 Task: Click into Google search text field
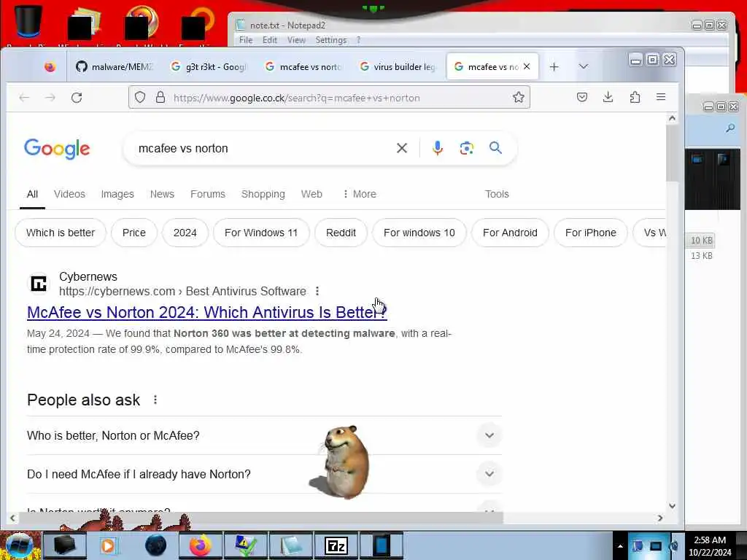262,148
